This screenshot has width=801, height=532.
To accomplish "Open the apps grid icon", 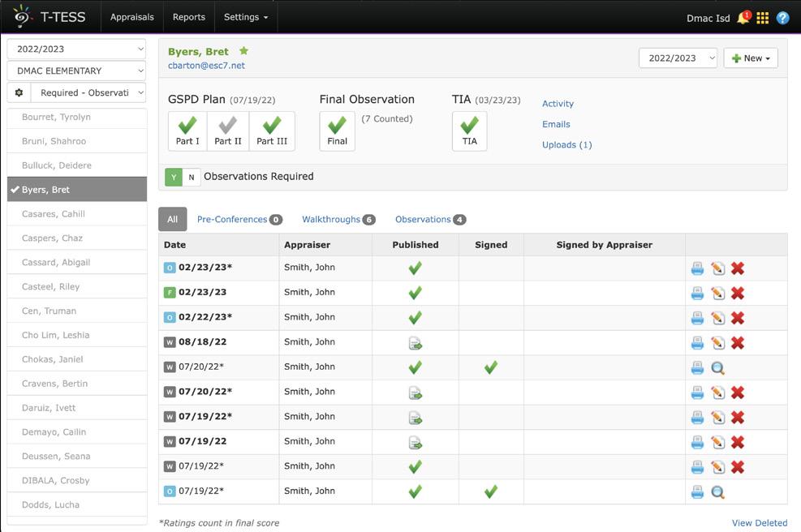I will coord(763,18).
